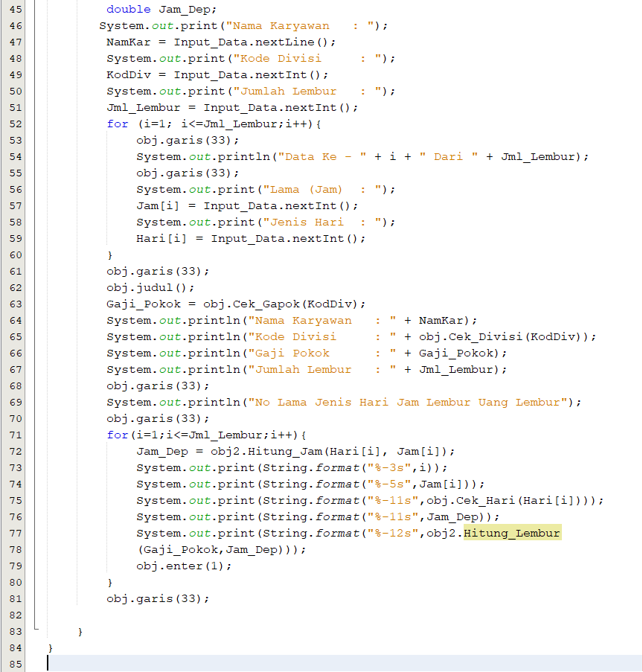Click the code fold end marker beside line 83
Viewport: 643px width, 672px height.
pyautogui.click(x=36, y=628)
